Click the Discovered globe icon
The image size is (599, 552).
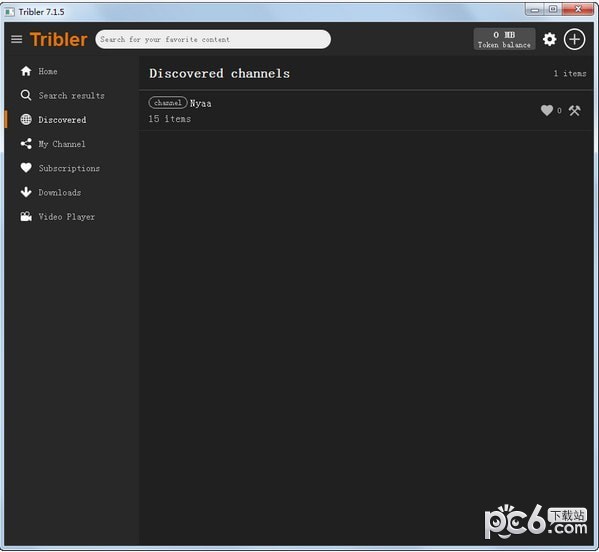[26, 120]
